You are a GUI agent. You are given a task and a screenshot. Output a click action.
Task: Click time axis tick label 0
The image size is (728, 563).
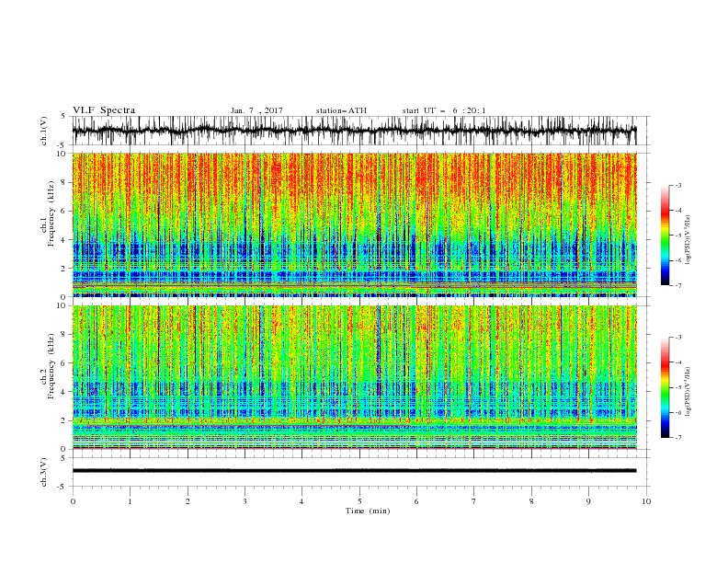[73, 501]
